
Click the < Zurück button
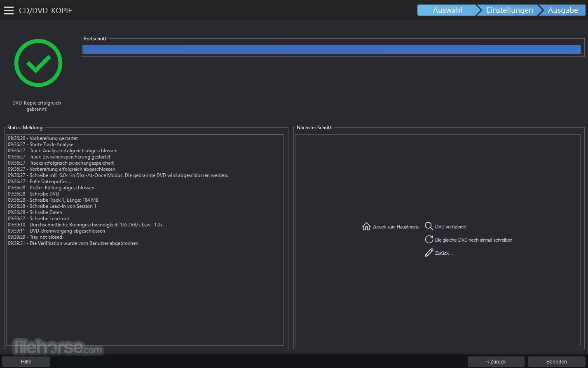[496, 361]
